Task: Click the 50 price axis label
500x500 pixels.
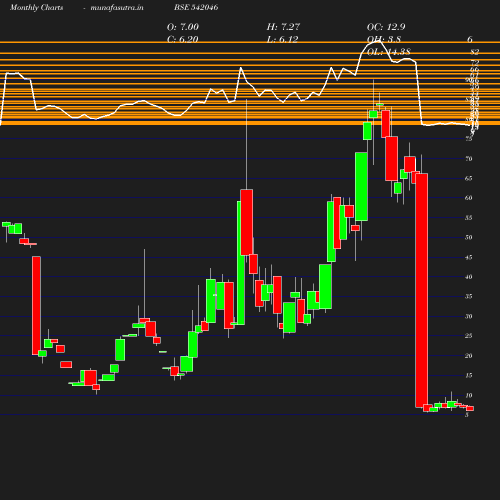Action: pyautogui.click(x=469, y=237)
